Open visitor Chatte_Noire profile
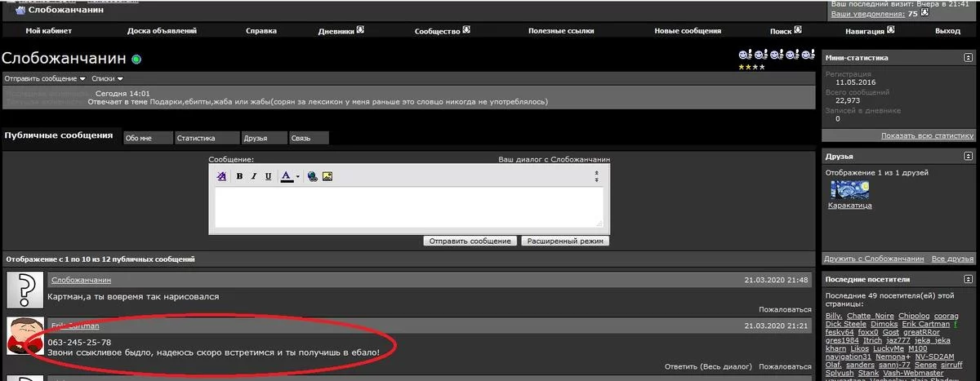Viewport: 980px width, 381px height. [x=871, y=315]
